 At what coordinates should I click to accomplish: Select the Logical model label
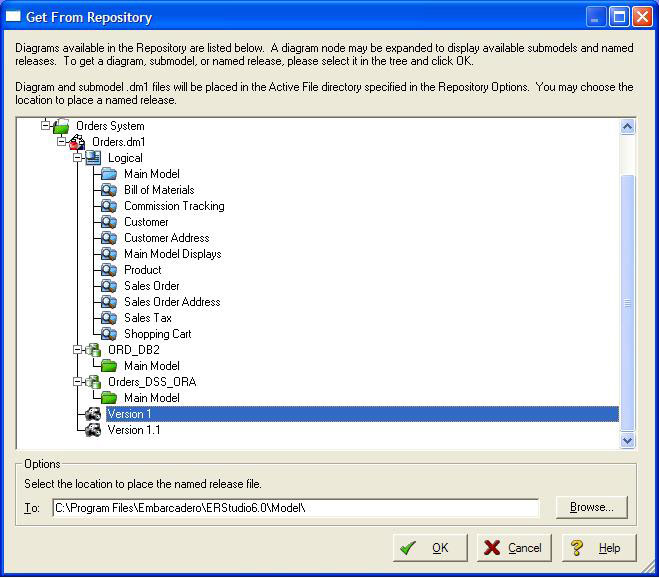(125, 158)
